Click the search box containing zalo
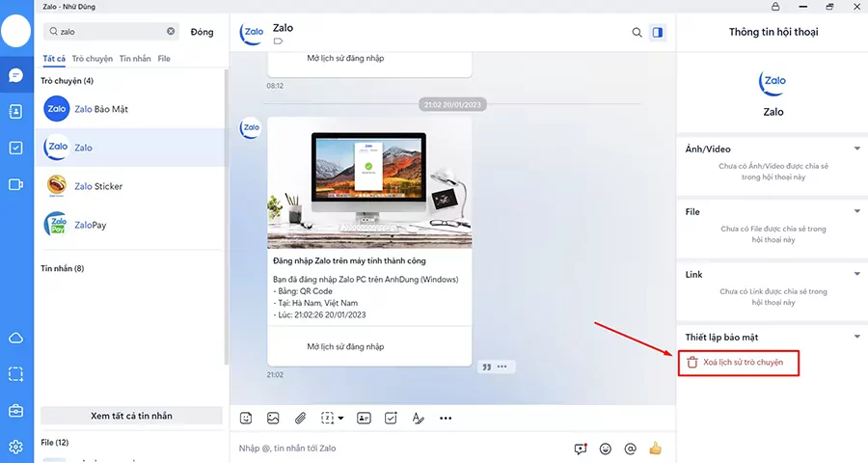Image resolution: width=868 pixels, height=463 pixels. (113, 32)
